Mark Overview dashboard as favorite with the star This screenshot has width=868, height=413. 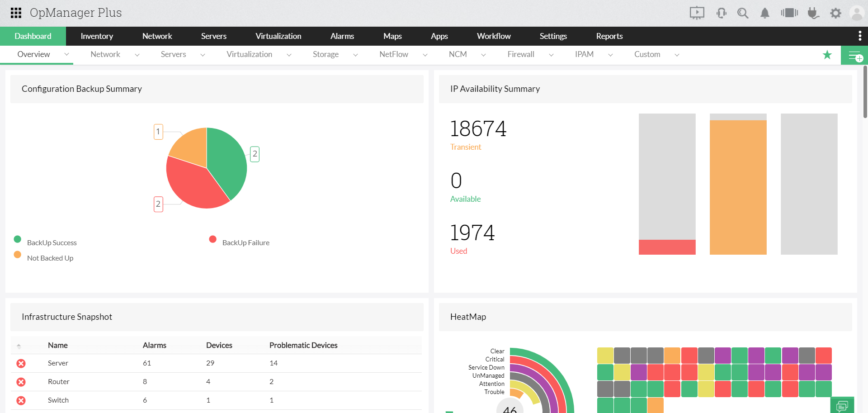828,55
